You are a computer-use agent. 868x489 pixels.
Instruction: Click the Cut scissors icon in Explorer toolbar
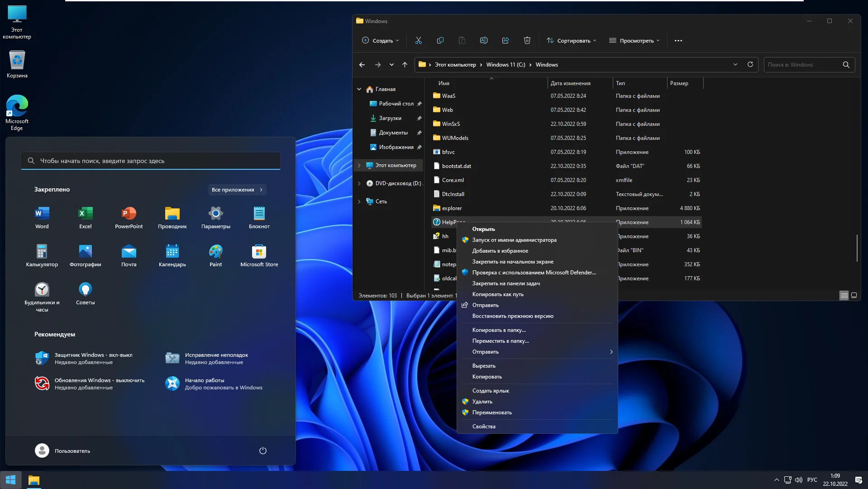418,40
